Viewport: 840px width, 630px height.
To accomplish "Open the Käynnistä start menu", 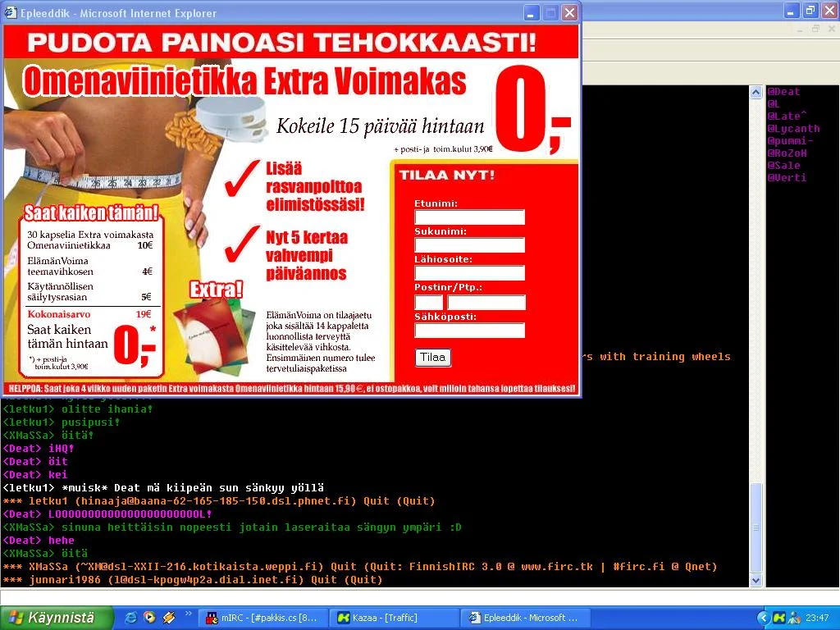I will click(49, 618).
